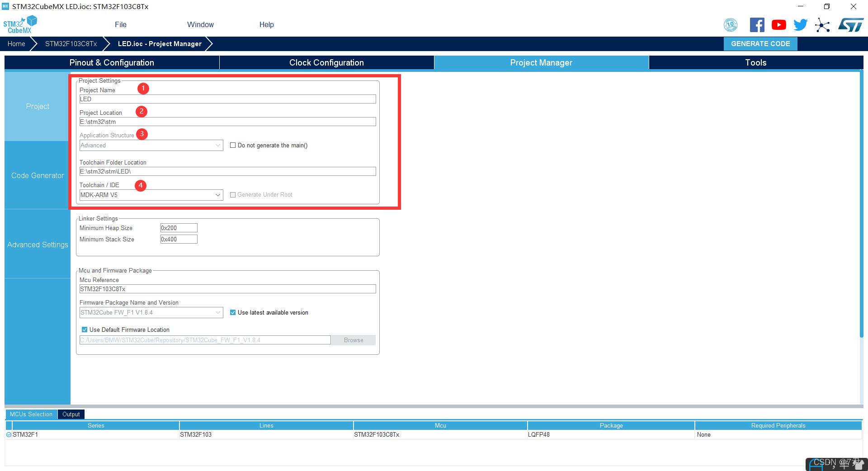Click the STM32F1 series row check icon
Image resolution: width=868 pixels, height=471 pixels.
tap(9, 434)
